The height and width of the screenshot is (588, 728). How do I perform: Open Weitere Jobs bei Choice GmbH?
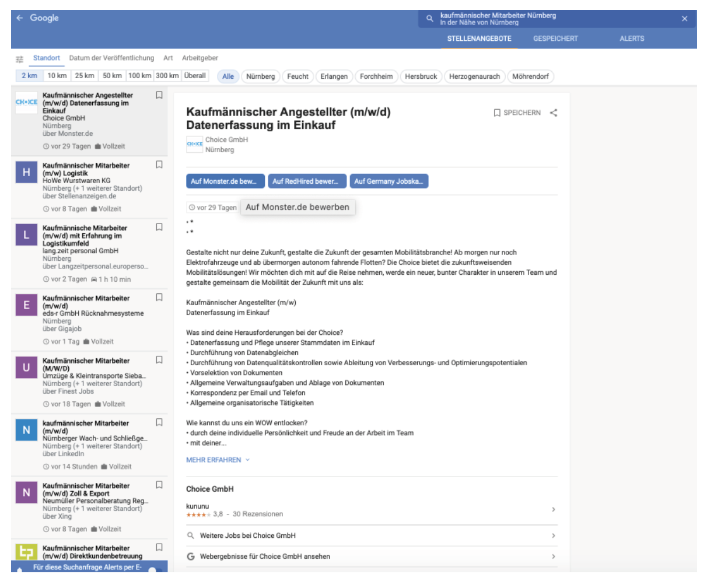tap(372, 535)
